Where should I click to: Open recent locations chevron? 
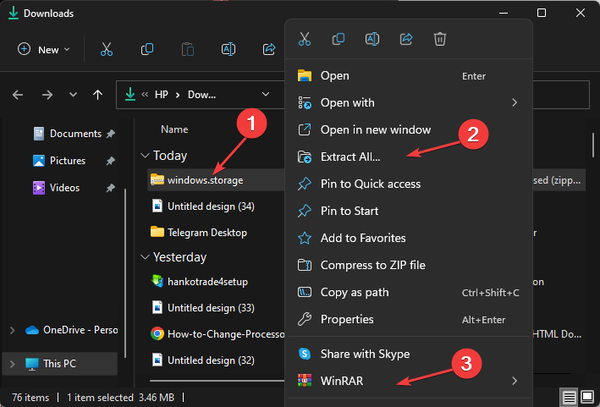tap(73, 94)
